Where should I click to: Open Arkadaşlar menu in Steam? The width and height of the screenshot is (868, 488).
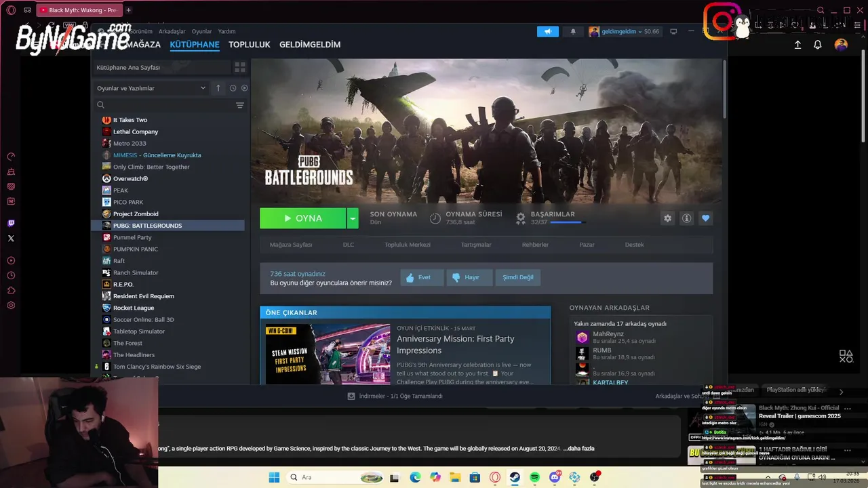pos(172,31)
